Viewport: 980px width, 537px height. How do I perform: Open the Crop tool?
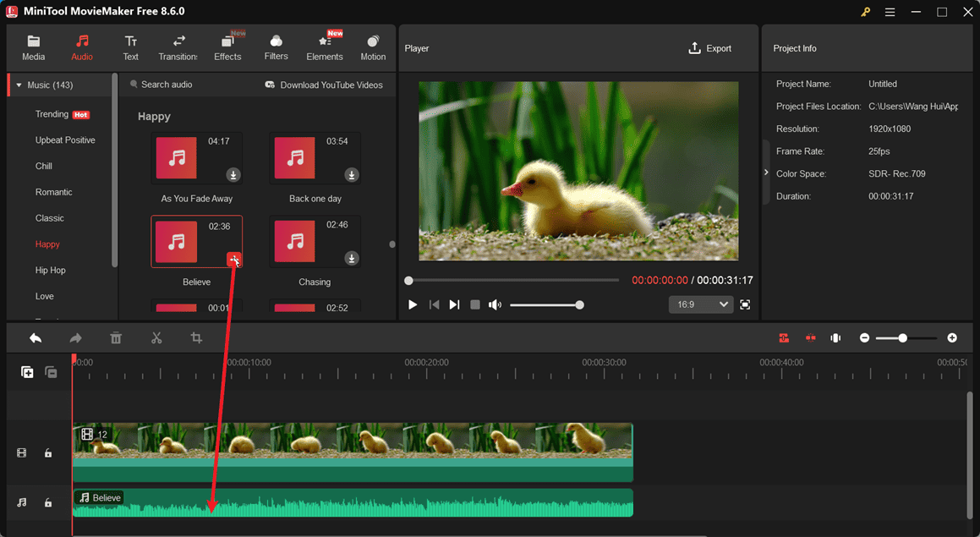click(196, 338)
